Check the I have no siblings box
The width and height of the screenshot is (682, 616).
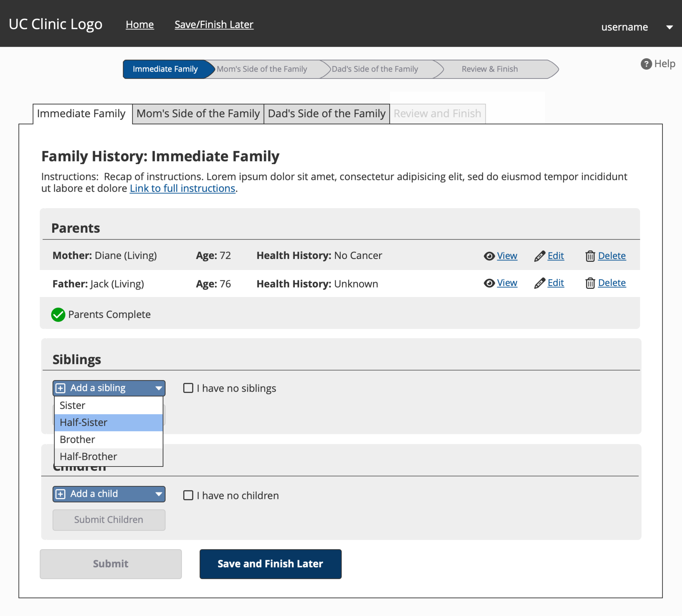(x=188, y=388)
